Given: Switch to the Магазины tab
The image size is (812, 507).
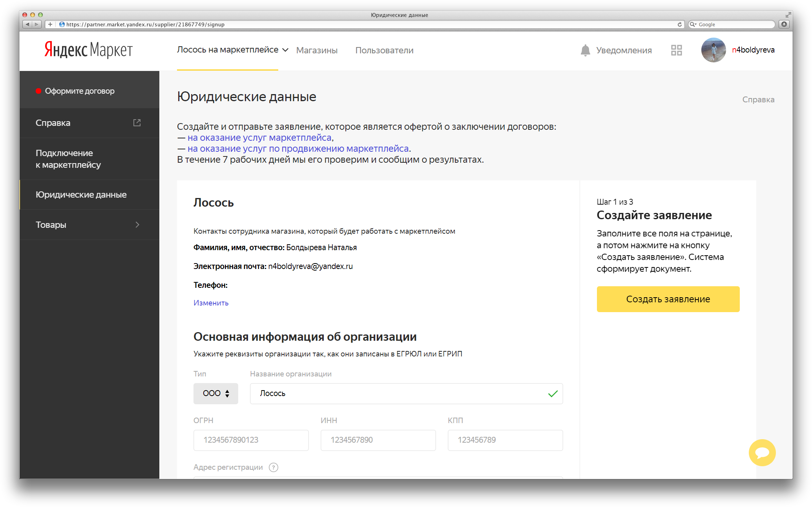Looking at the screenshot, I should click(317, 50).
